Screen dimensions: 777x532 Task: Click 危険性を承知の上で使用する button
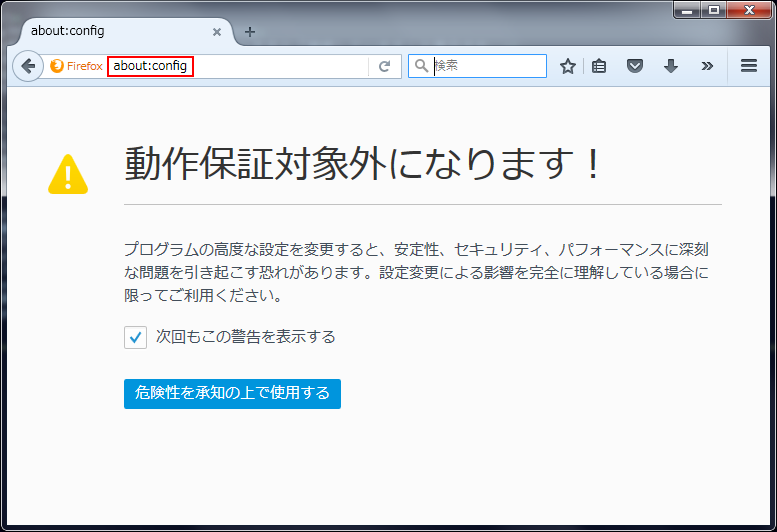coord(232,393)
